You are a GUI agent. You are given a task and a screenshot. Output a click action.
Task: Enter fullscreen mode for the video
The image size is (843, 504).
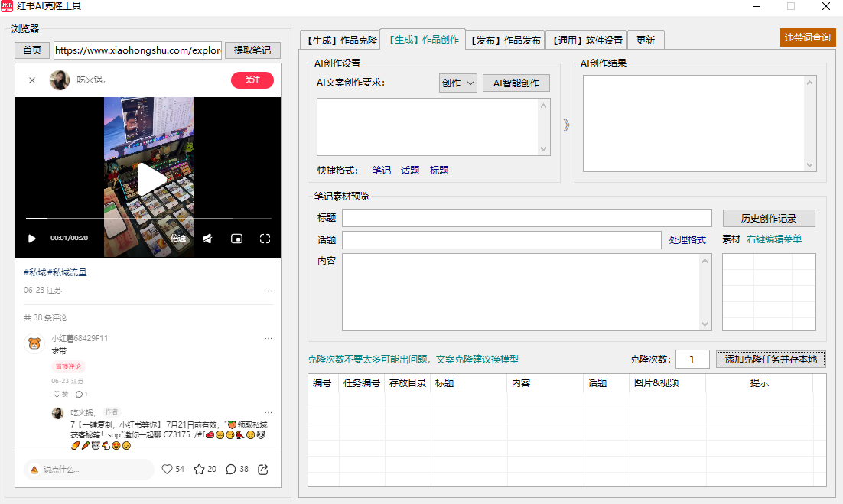[265, 239]
